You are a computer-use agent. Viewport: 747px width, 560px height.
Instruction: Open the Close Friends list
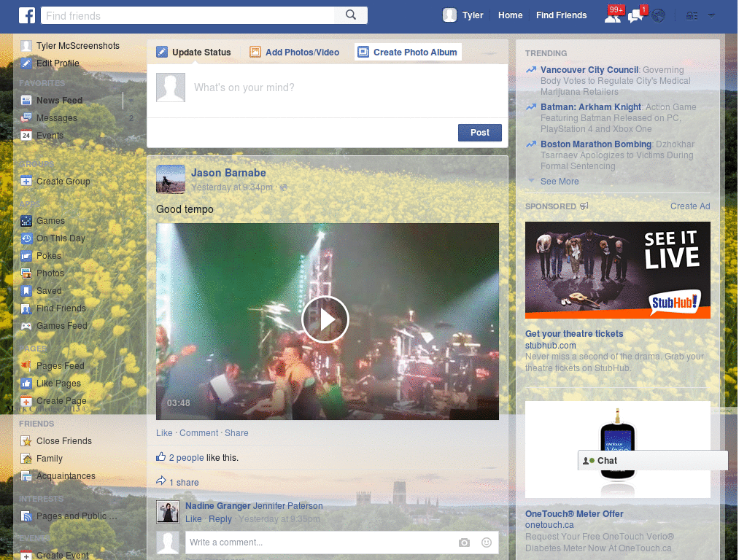point(56,441)
